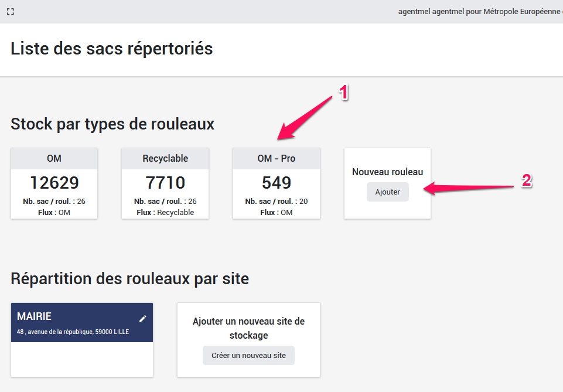Click Répartition des rouleaux par site heading
This screenshot has height=392, width=563.
(x=129, y=279)
